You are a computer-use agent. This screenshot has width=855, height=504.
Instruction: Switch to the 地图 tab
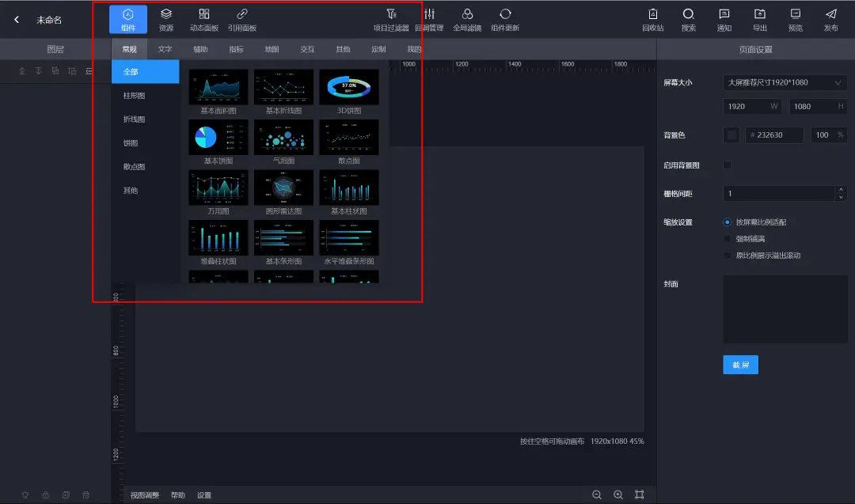tap(272, 49)
